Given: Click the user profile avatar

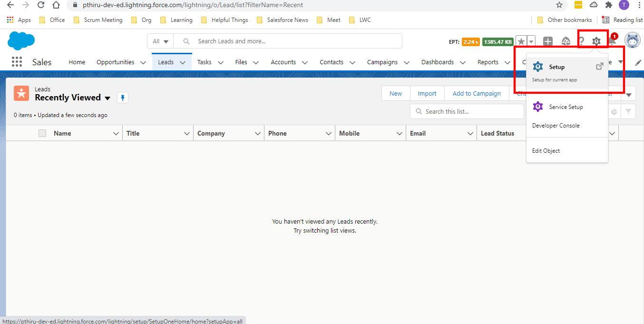Looking at the screenshot, I should [x=633, y=40].
